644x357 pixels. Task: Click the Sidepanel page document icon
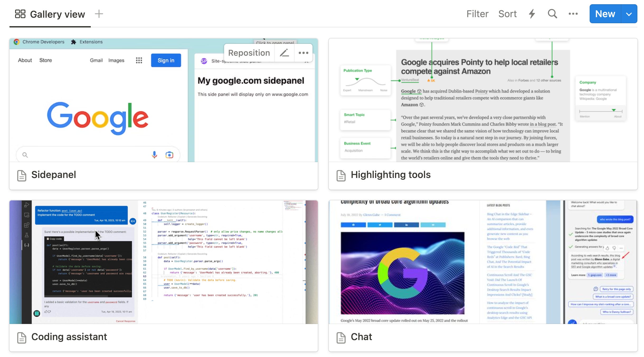(x=22, y=176)
